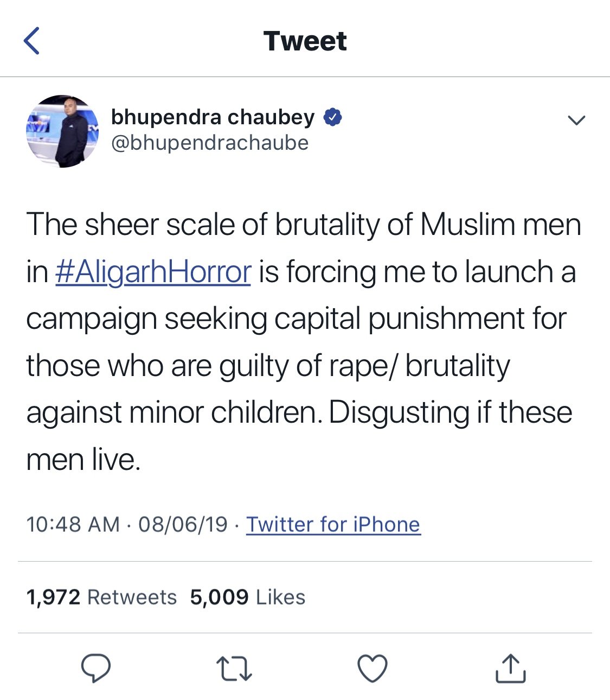This screenshot has width=610, height=700.
Task: Tap the display name bhupendra chaubey
Action: click(213, 117)
